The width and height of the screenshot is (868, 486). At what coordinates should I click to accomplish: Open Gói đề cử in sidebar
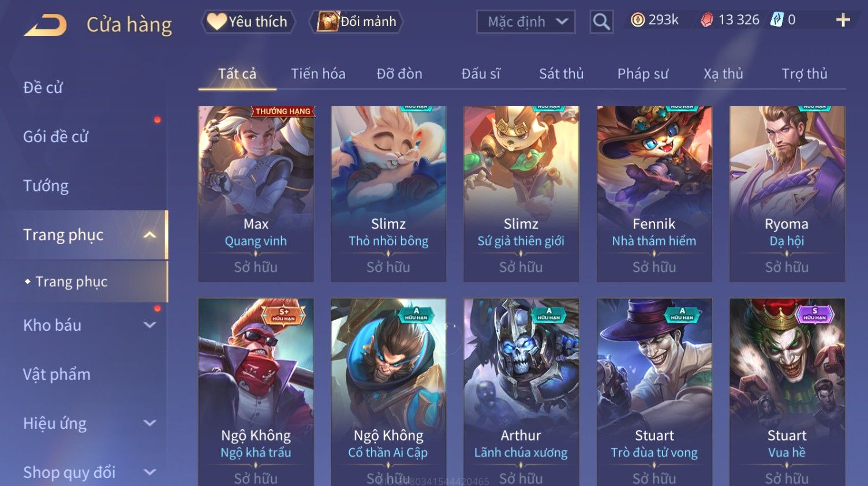coord(56,137)
